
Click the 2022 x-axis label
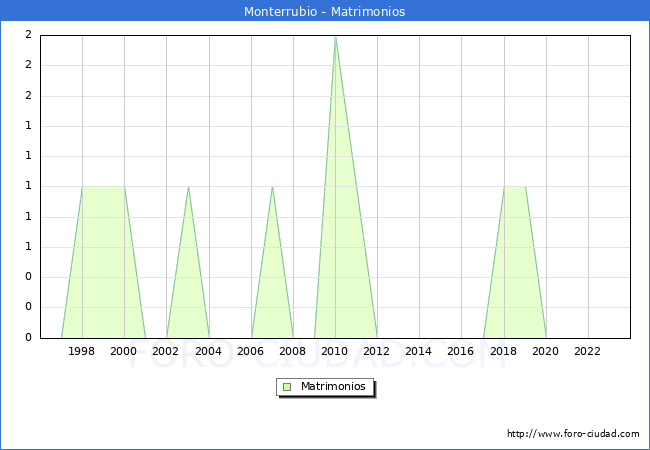[587, 351]
